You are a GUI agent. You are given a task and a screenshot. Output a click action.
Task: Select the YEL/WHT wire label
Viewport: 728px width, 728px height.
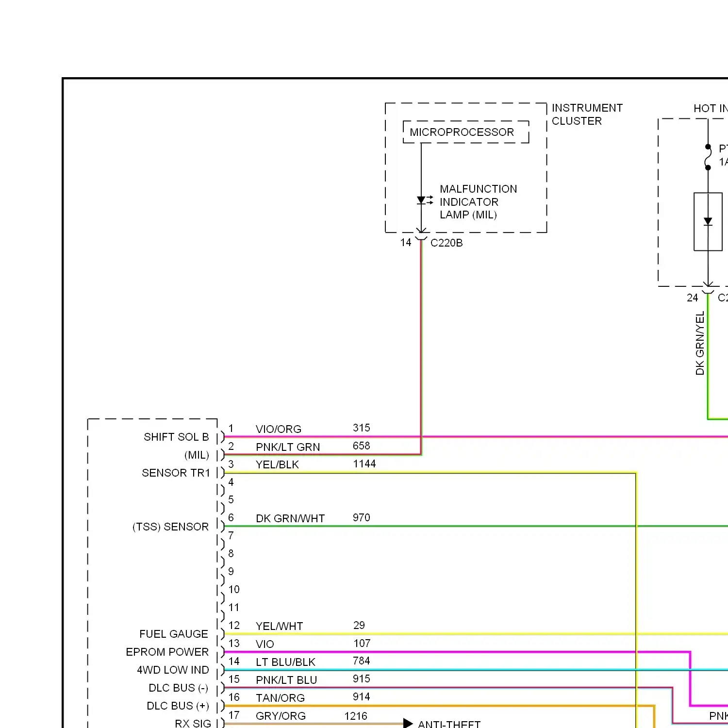(279, 626)
